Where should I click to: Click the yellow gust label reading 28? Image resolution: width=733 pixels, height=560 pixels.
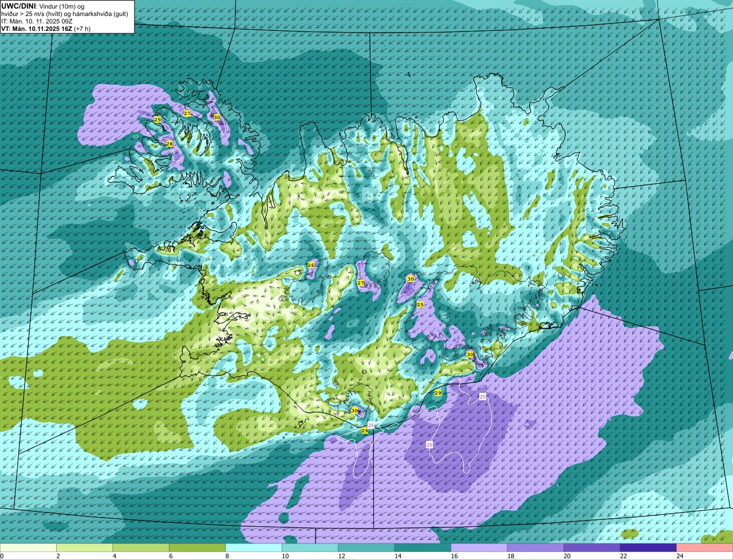click(x=170, y=144)
